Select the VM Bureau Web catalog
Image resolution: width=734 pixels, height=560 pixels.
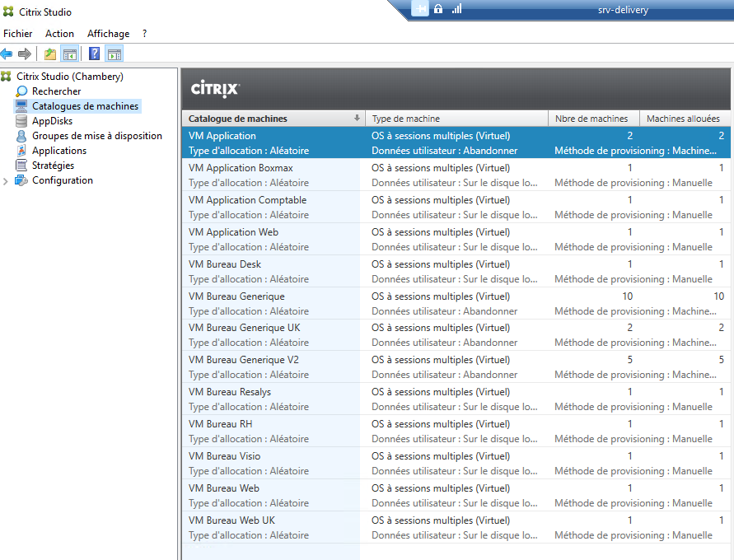click(456, 496)
